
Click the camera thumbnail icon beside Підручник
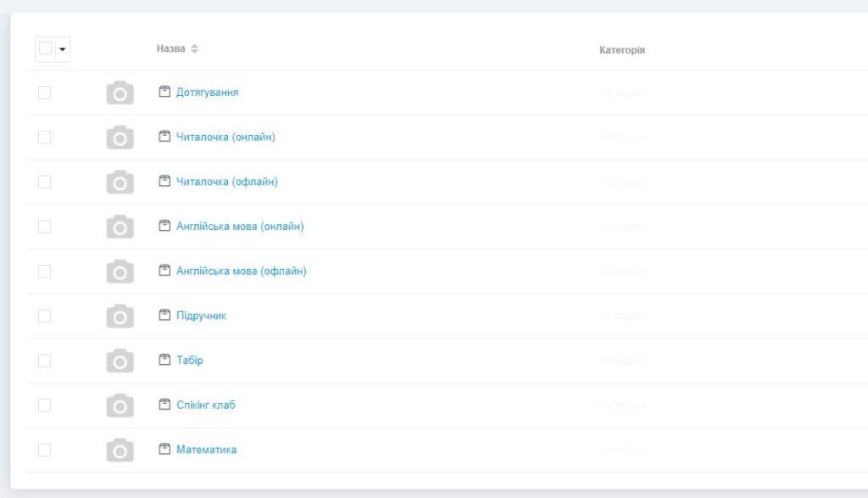(x=120, y=316)
